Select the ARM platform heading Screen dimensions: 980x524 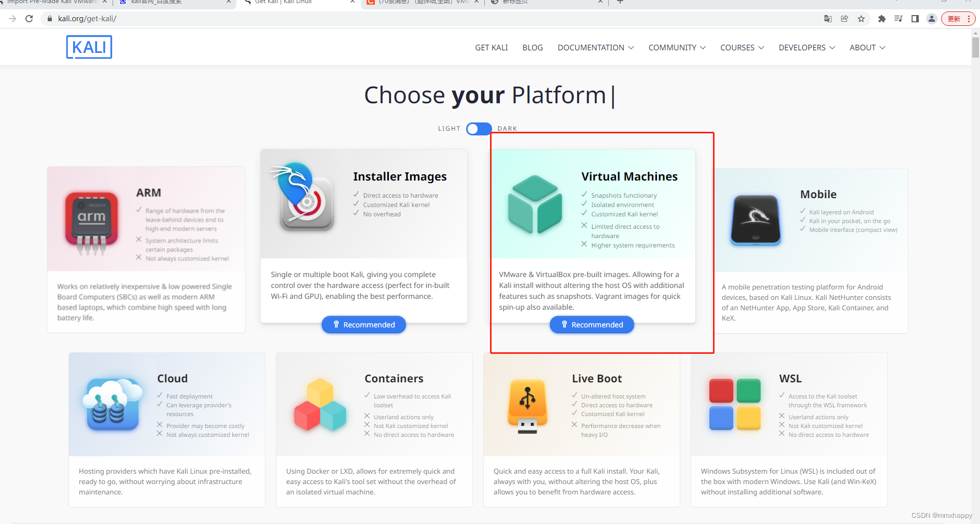pyautogui.click(x=148, y=192)
